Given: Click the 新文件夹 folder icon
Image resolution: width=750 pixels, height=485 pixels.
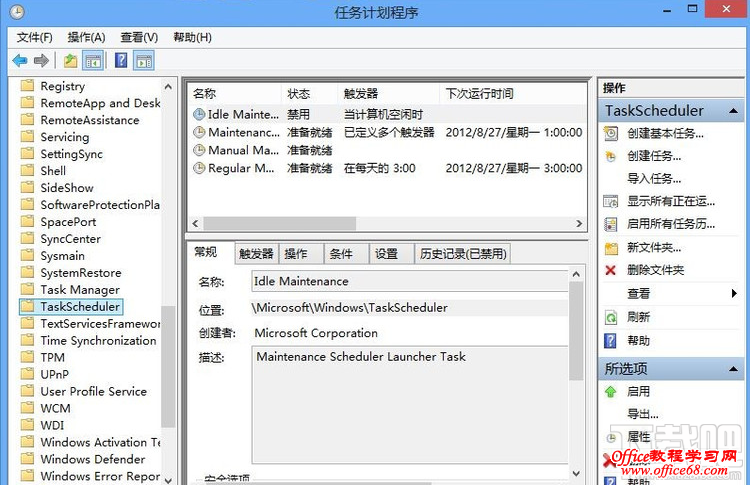Looking at the screenshot, I should [x=611, y=248].
